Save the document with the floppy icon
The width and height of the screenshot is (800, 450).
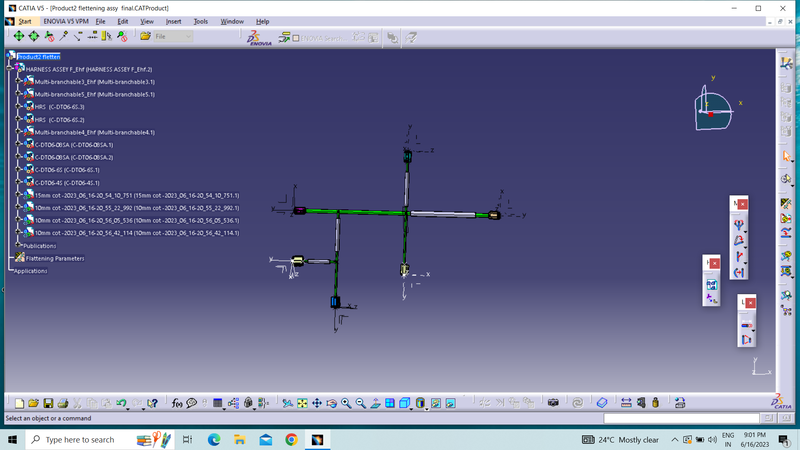click(x=48, y=404)
